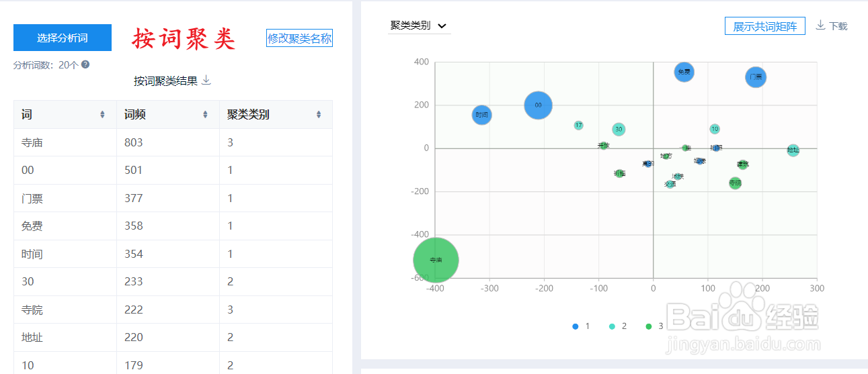
Task: Sort table by 聚类类别 column arrows
Action: [319, 115]
